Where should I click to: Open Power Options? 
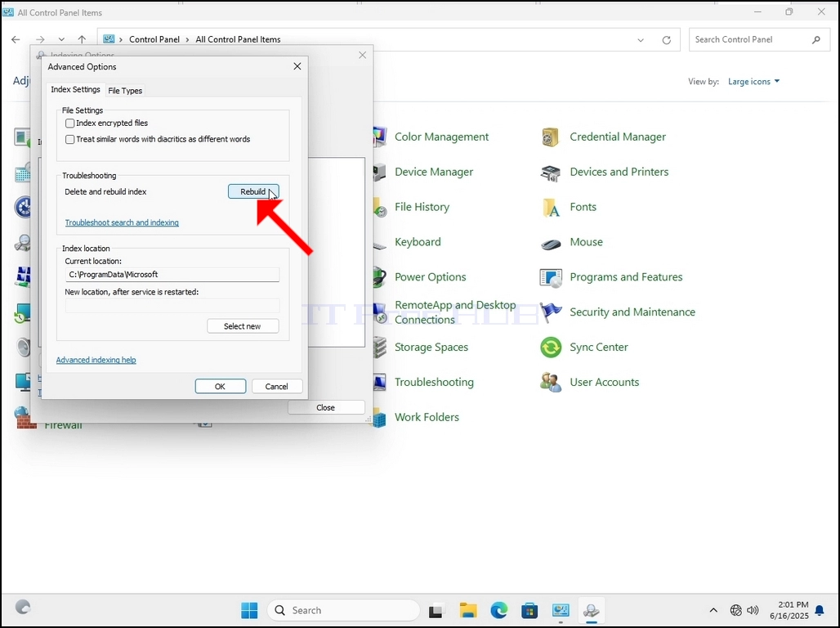(430, 277)
